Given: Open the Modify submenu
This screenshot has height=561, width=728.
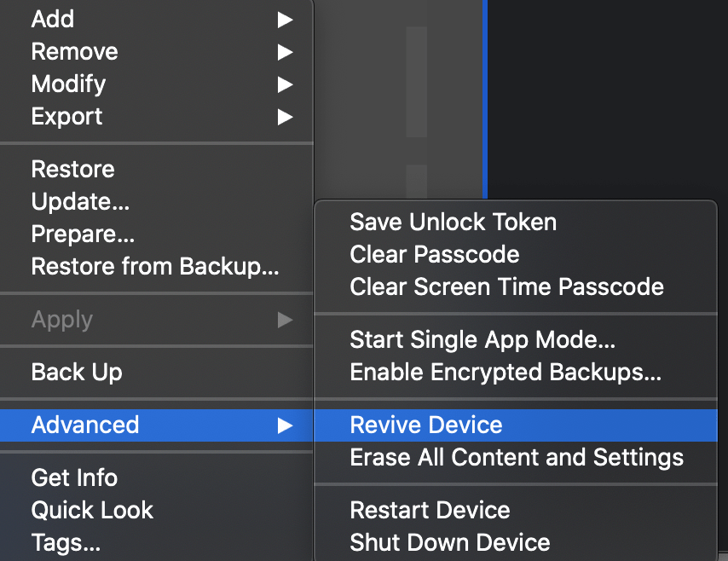Looking at the screenshot, I should pyautogui.click(x=68, y=84).
